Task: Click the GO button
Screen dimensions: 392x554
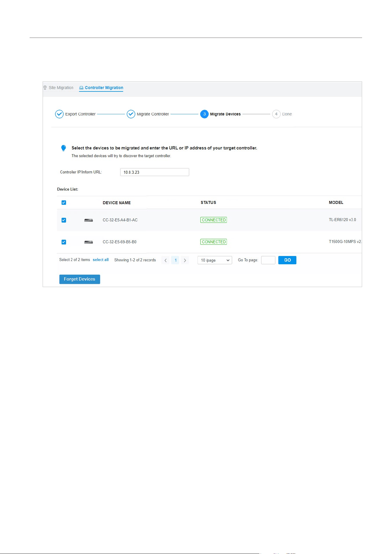Action: [287, 260]
